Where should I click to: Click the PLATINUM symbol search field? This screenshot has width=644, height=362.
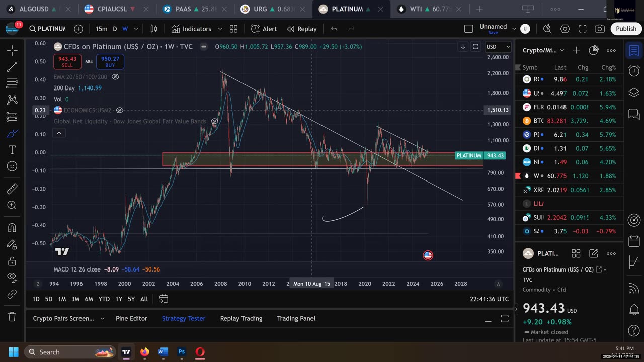(x=47, y=29)
